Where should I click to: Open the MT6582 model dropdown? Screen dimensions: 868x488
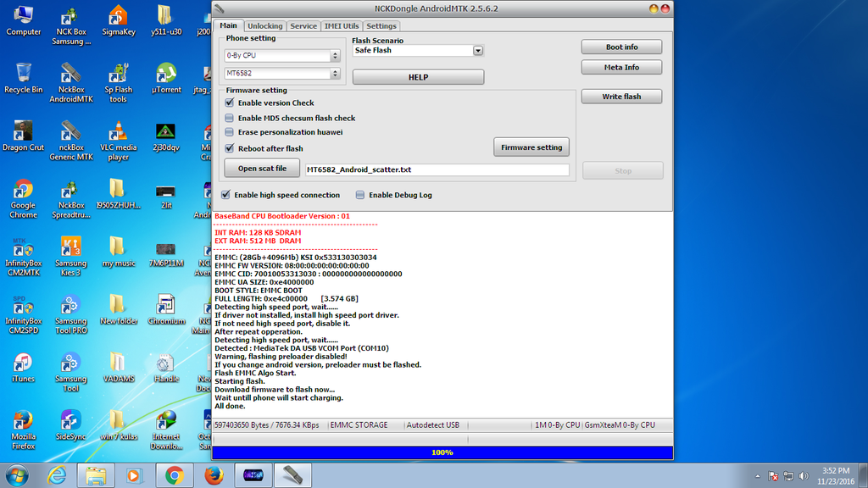335,74
